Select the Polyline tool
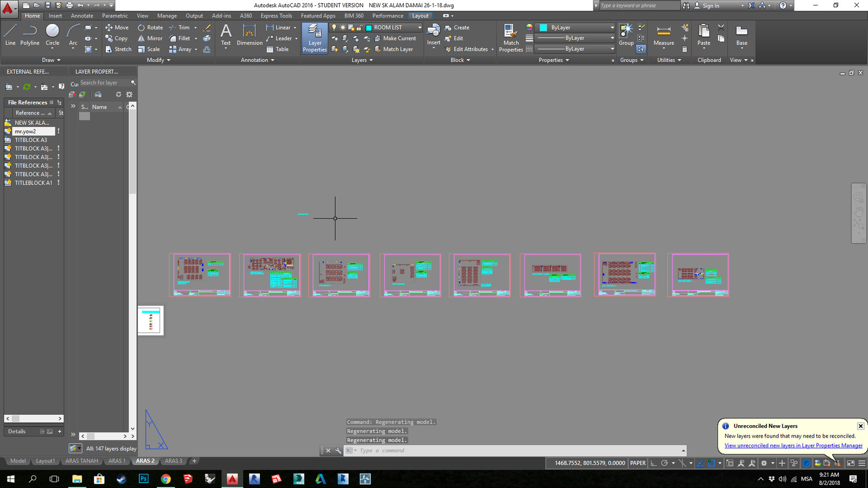868x488 pixels. (x=30, y=35)
